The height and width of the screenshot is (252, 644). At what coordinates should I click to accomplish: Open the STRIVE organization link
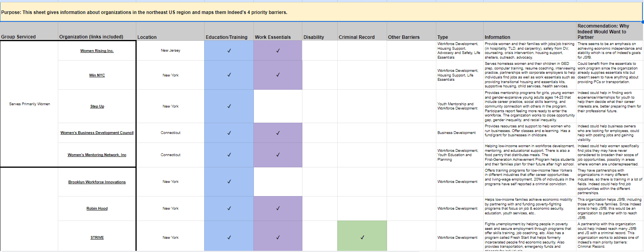(x=97, y=238)
